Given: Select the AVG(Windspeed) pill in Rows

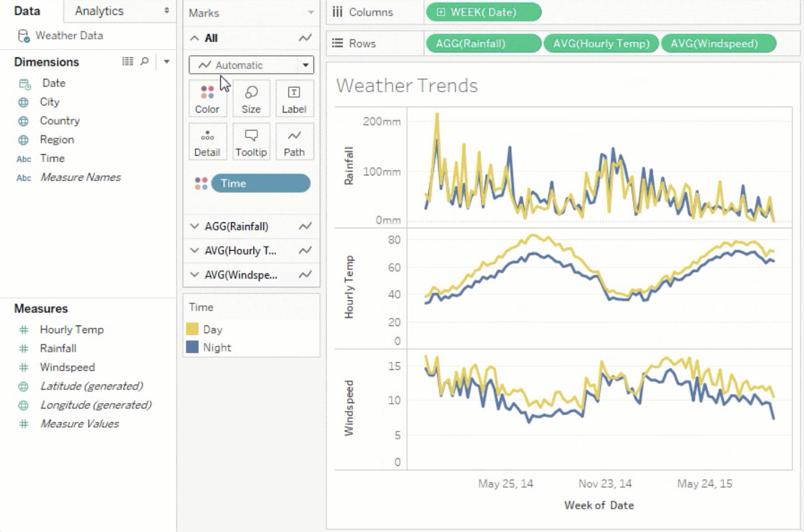Looking at the screenshot, I should [718, 43].
